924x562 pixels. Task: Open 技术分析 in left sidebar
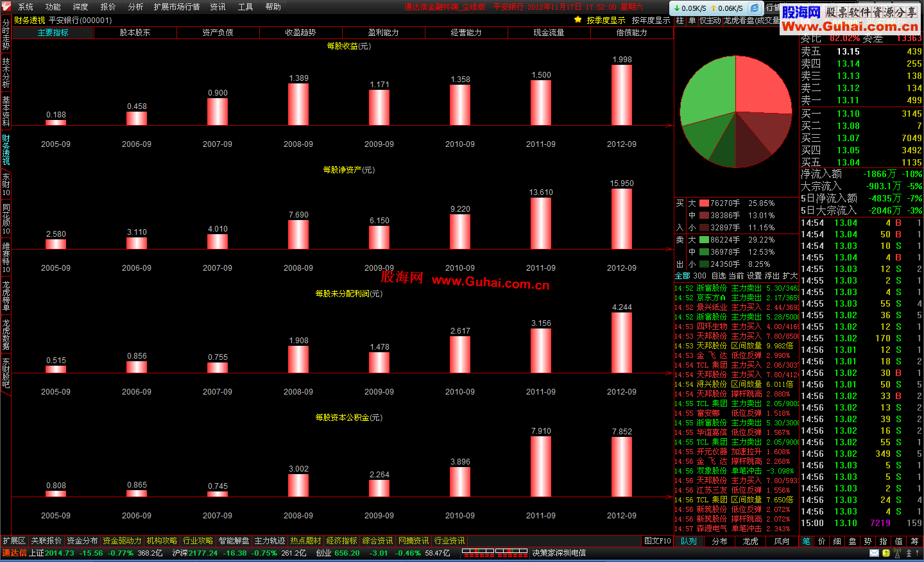click(x=6, y=73)
